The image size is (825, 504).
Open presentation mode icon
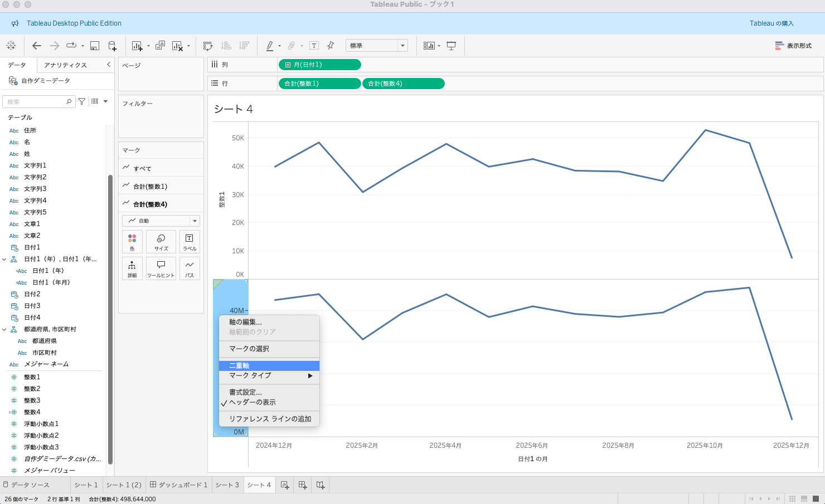coord(452,46)
